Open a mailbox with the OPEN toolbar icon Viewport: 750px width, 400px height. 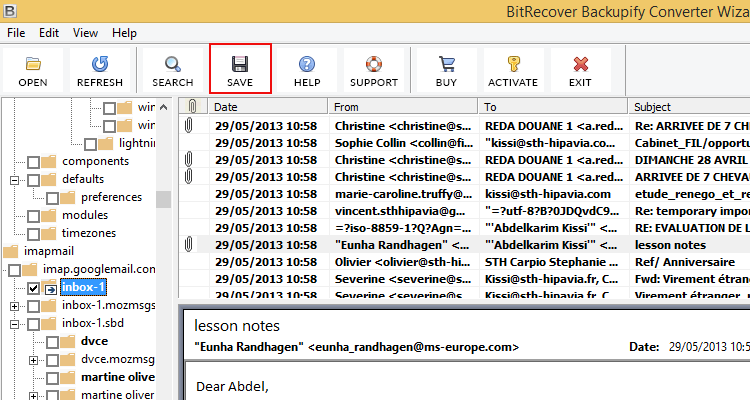click(33, 70)
